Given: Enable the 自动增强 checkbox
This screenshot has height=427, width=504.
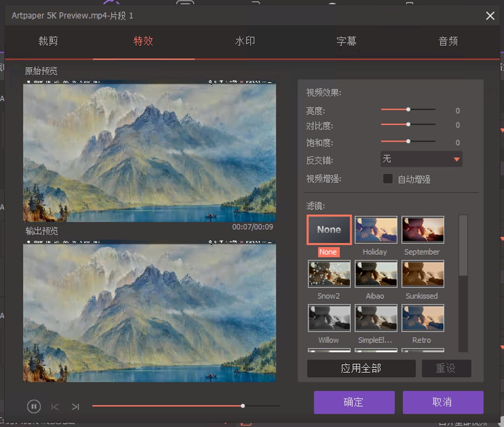Looking at the screenshot, I should [x=388, y=179].
